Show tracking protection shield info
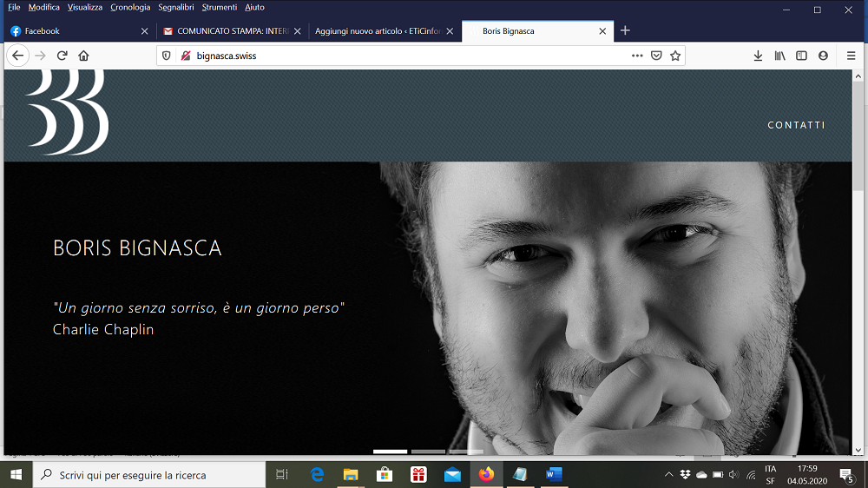Image resolution: width=868 pixels, height=488 pixels. click(166, 56)
